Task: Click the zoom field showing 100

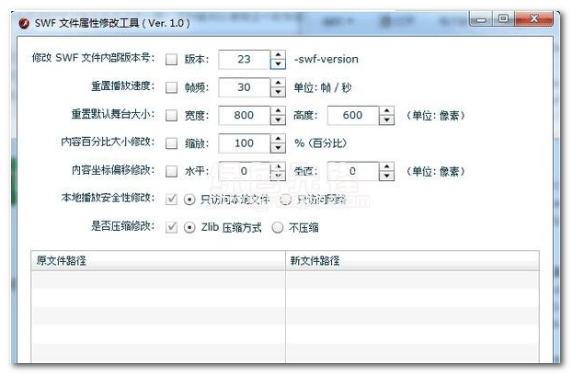Action: tap(244, 143)
